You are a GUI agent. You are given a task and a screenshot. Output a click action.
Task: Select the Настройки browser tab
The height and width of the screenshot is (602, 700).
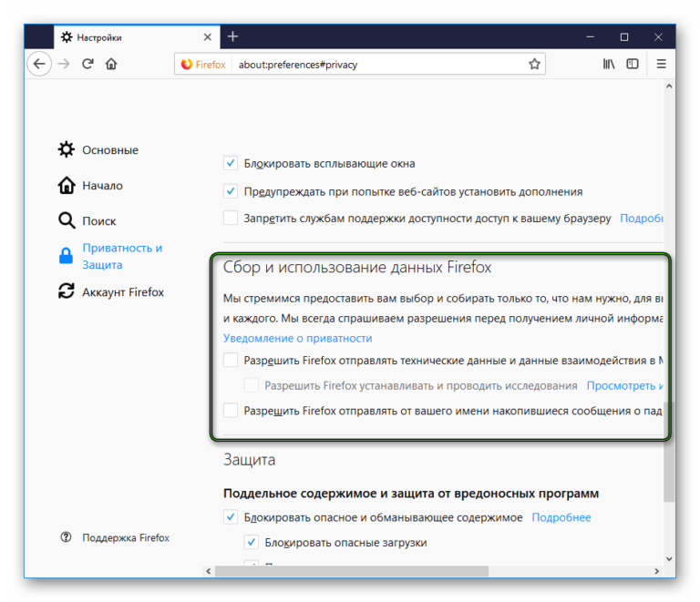137,37
